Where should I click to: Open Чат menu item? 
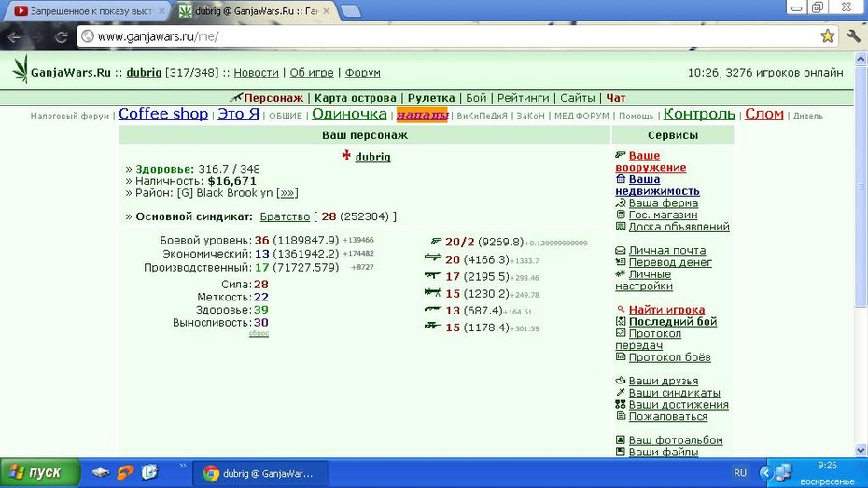click(616, 98)
